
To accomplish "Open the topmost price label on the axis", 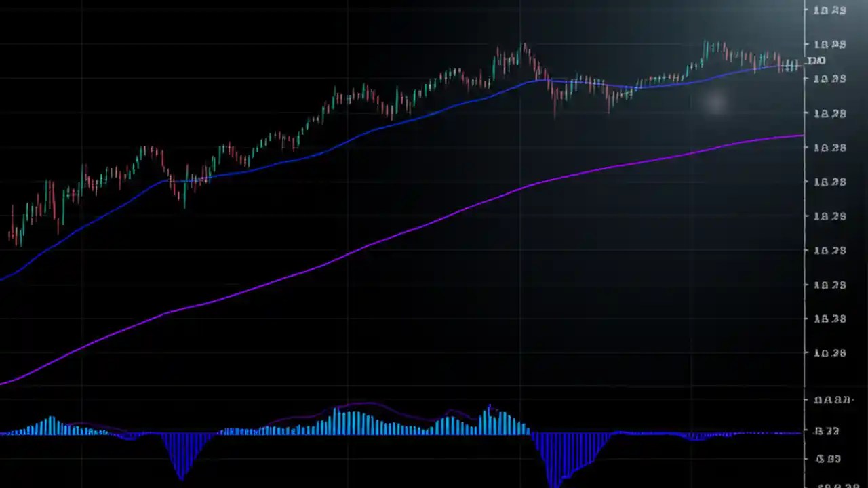I will click(829, 10).
